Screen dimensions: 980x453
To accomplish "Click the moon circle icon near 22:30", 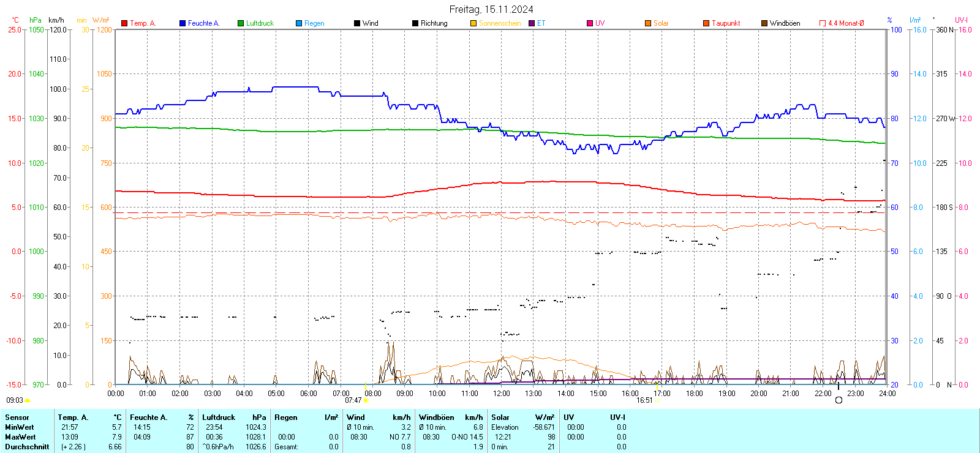I will click(839, 400).
